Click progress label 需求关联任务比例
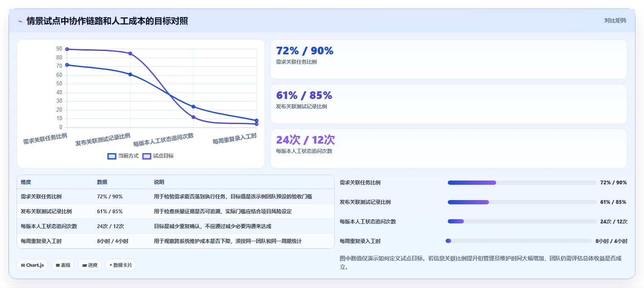Image resolution: width=644 pixels, height=288 pixels. point(360,183)
